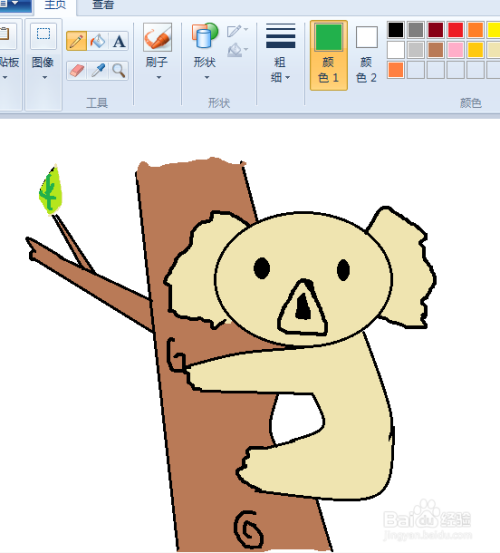Select the Eraser tool
Screen dimensions: 500x553
coord(77,71)
